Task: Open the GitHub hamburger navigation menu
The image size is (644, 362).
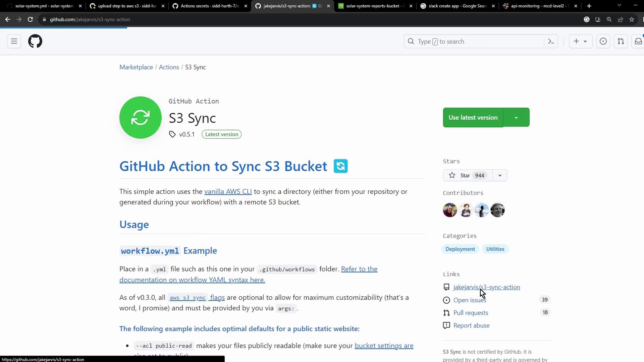Action: pyautogui.click(x=14, y=41)
